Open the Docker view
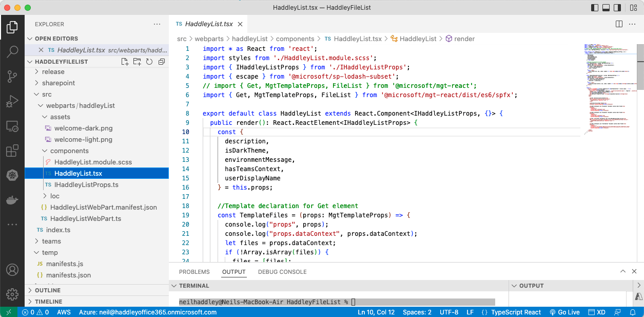This screenshot has width=644, height=317. [12, 200]
